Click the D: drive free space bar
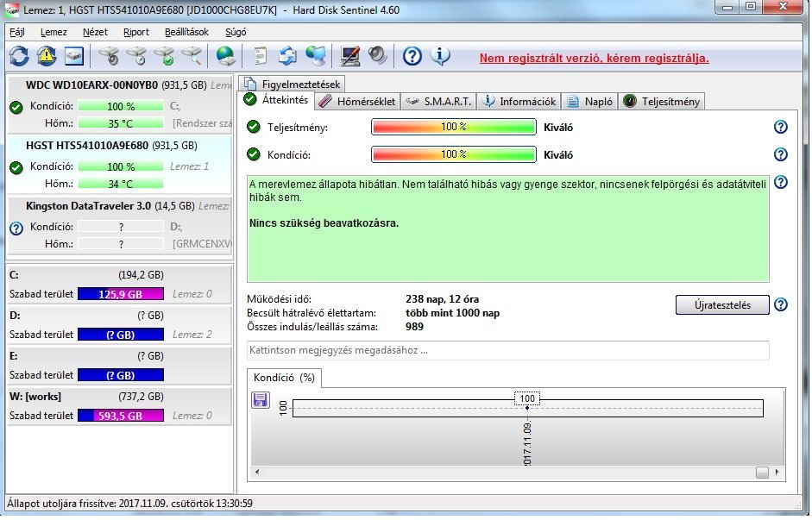The image size is (812, 520). click(121, 335)
